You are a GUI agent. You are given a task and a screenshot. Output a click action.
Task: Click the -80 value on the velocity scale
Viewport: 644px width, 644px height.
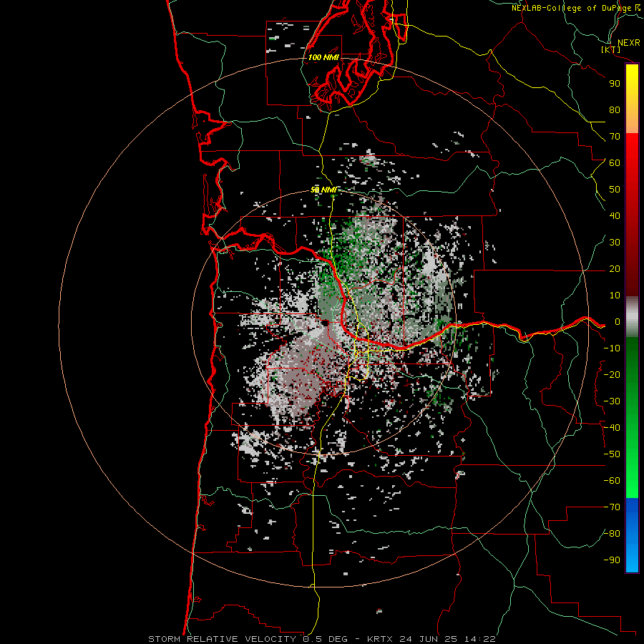[x=612, y=534]
